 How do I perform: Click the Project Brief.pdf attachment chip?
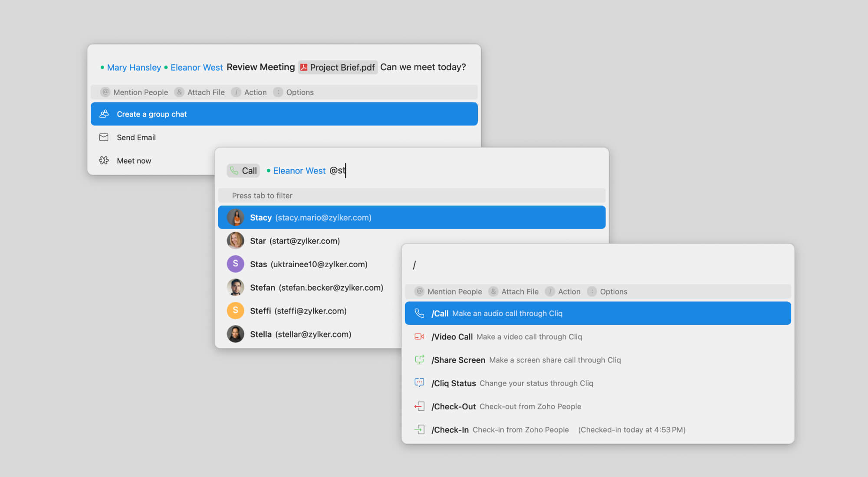pos(338,67)
